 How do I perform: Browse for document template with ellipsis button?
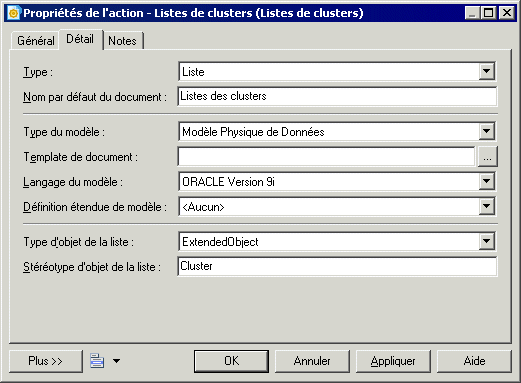point(487,157)
